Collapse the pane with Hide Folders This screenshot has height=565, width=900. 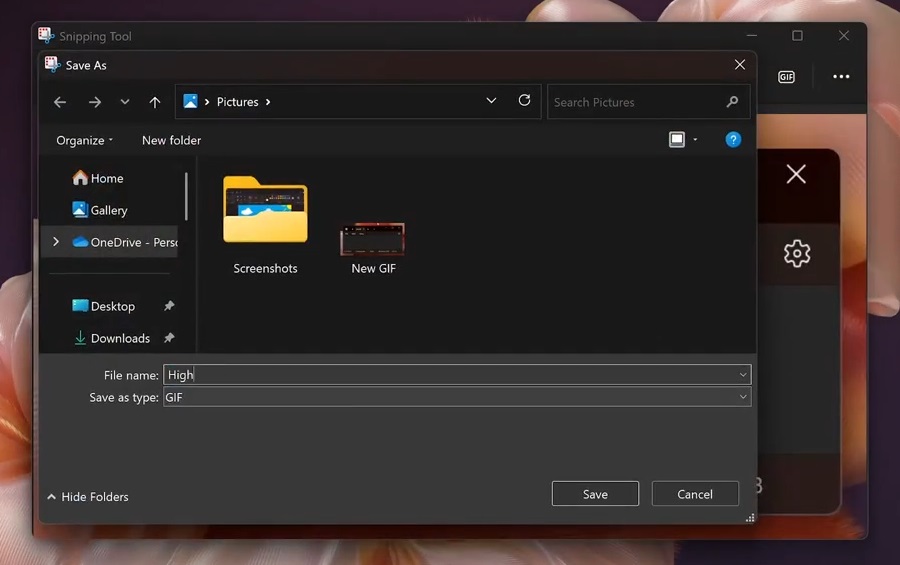[x=87, y=497]
